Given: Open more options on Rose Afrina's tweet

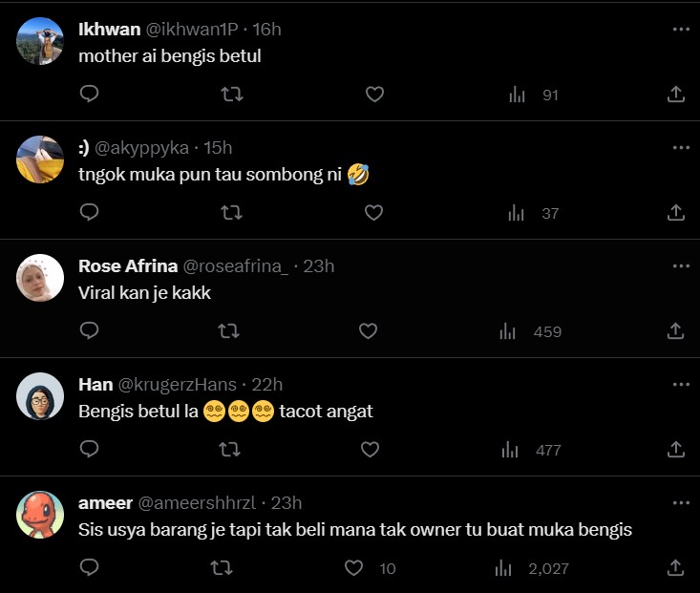Looking at the screenshot, I should [x=680, y=265].
